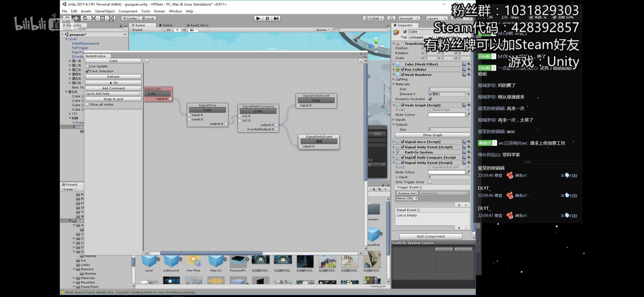
Task: Click the Show Graph button
Action: [x=432, y=135]
